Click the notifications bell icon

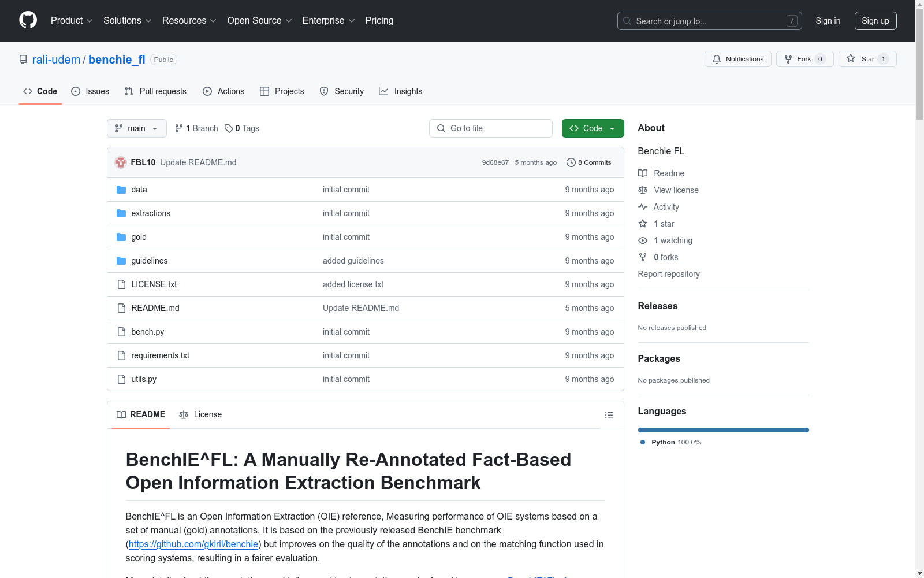tap(717, 59)
